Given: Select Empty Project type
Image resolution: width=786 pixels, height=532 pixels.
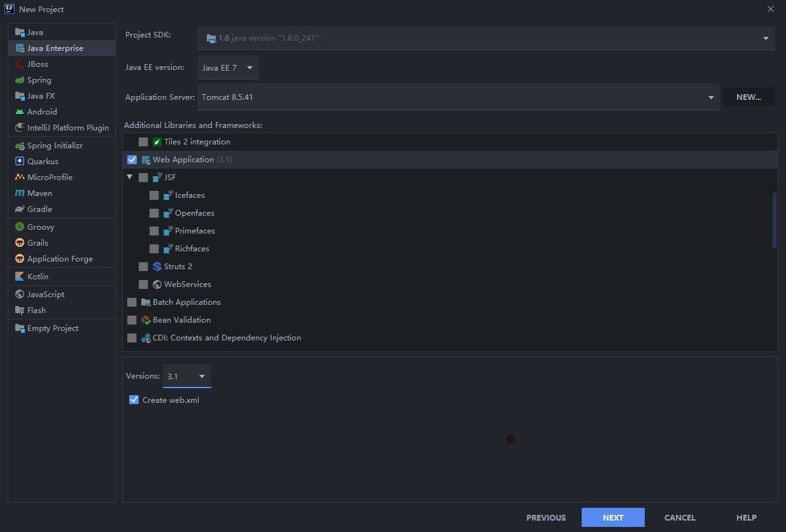Looking at the screenshot, I should coord(62,328).
